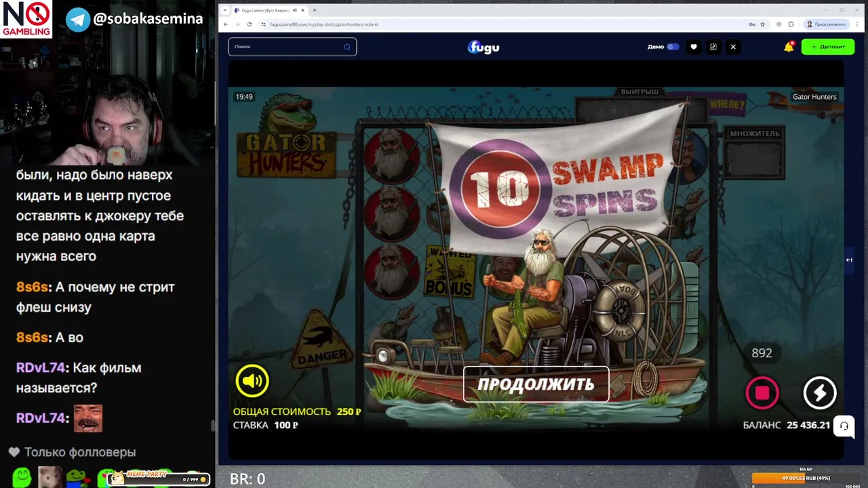Open site info icon beside the URL
Screen dimensions: 868x488
coord(263,24)
